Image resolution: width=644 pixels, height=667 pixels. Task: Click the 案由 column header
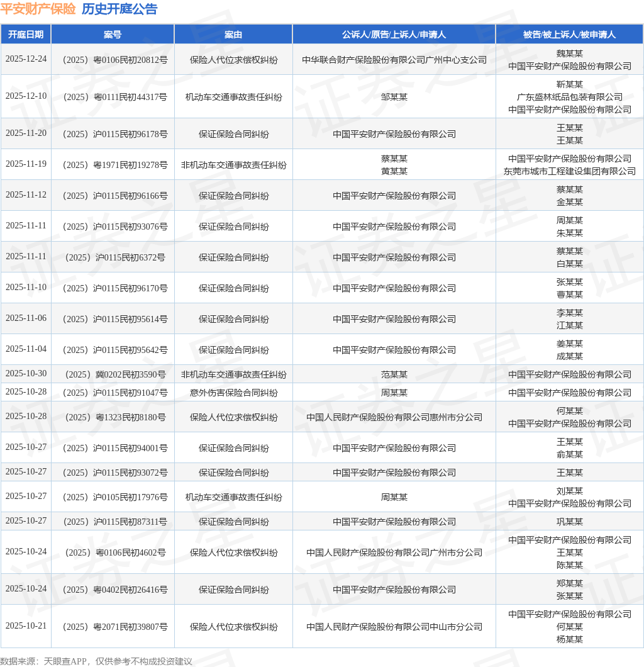(x=233, y=35)
